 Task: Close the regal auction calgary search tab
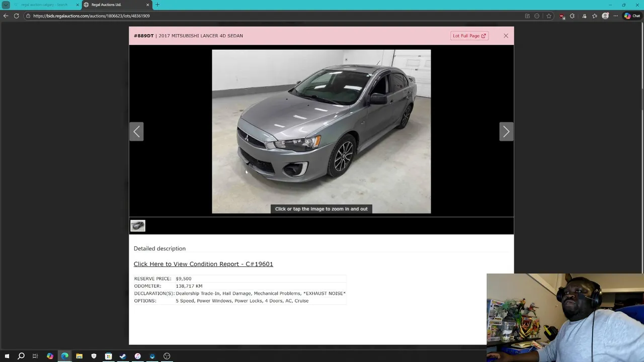[x=77, y=5]
